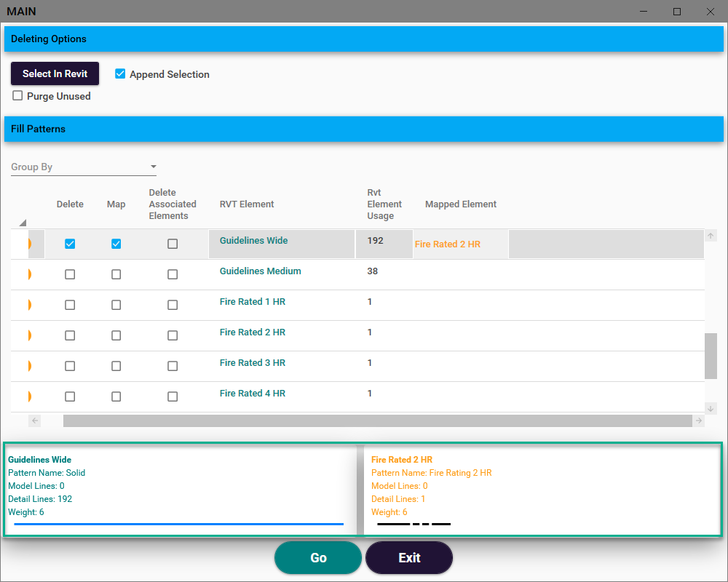The height and width of the screenshot is (582, 728).
Task: Uncheck the Append Selection checkbox
Action: [x=120, y=73]
